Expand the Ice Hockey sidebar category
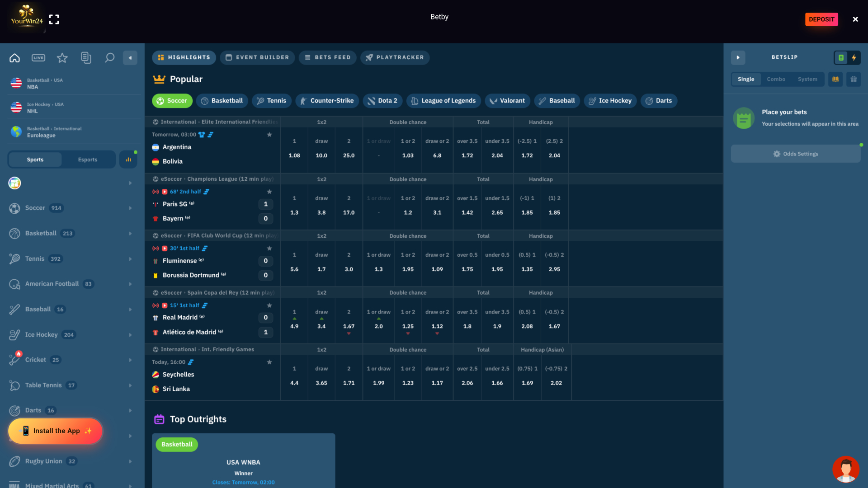The width and height of the screenshot is (868, 488). click(x=72, y=335)
